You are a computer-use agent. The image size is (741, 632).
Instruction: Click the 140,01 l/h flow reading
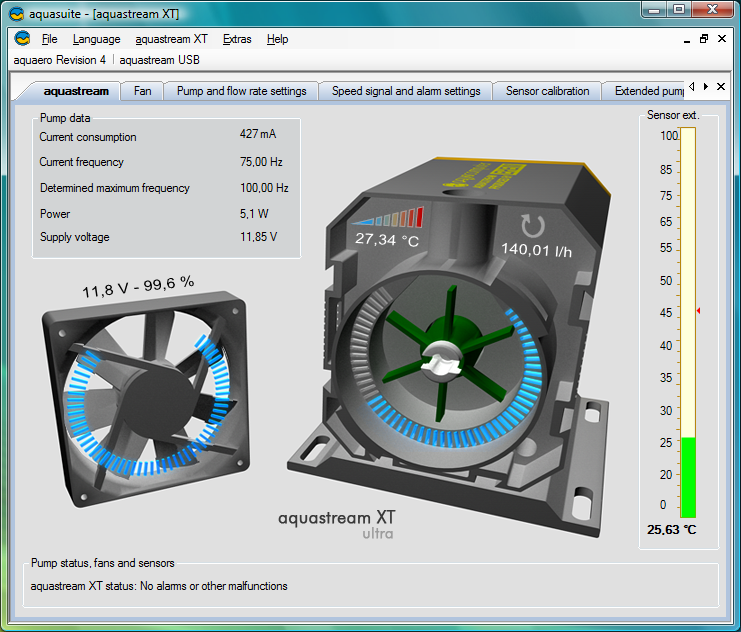536,250
